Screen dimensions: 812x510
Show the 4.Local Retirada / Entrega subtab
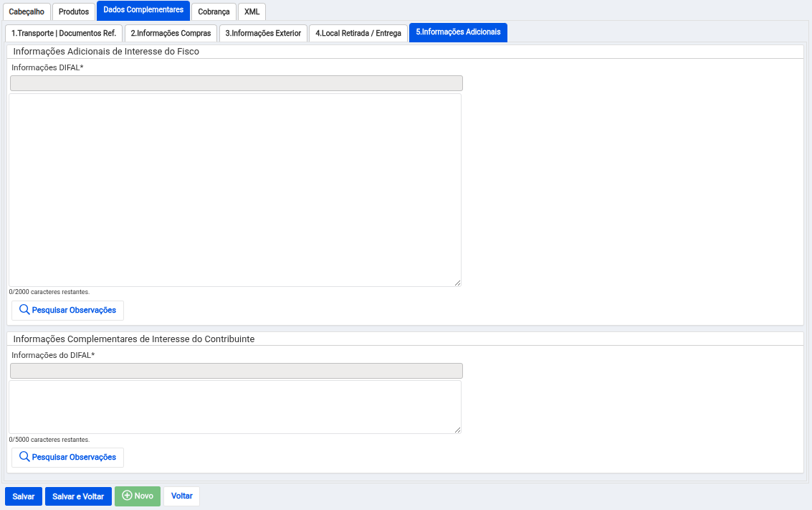tap(358, 33)
